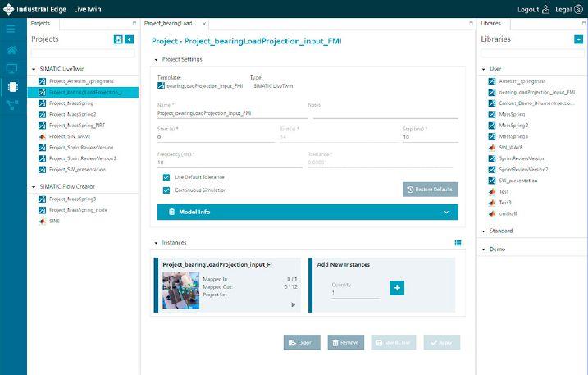
Task: Collapse the Project Settings section
Action: coord(156,60)
